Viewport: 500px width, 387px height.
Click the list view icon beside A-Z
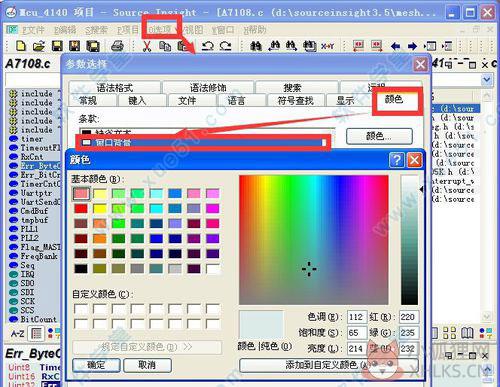pos(36,333)
